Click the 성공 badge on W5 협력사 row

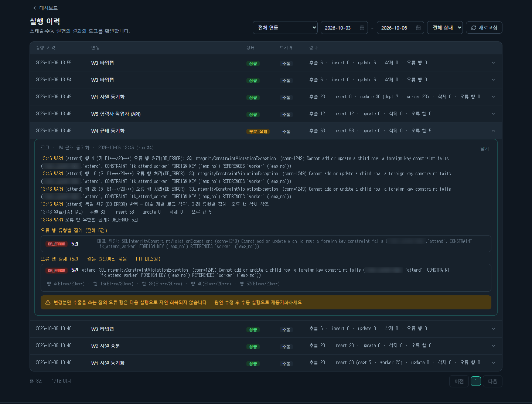click(x=253, y=115)
